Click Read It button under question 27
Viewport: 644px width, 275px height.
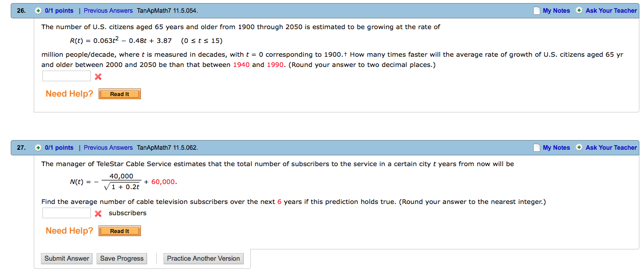coord(120,231)
